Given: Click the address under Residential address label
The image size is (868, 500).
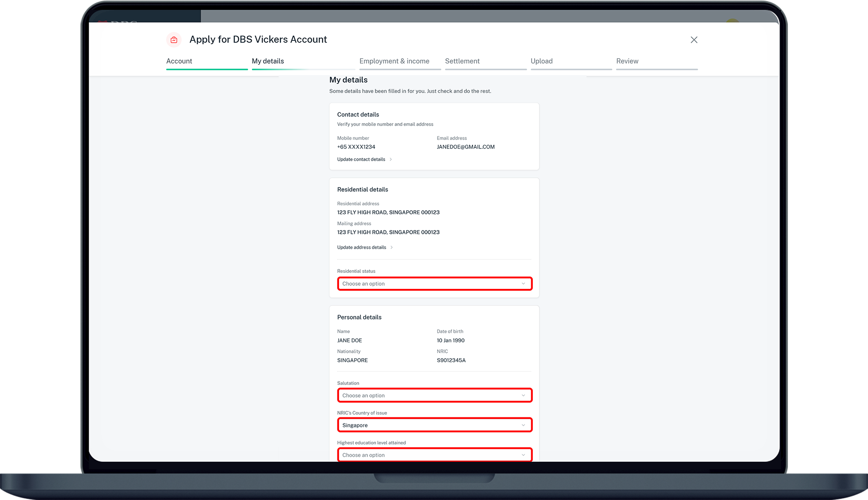Looking at the screenshot, I should (x=388, y=212).
